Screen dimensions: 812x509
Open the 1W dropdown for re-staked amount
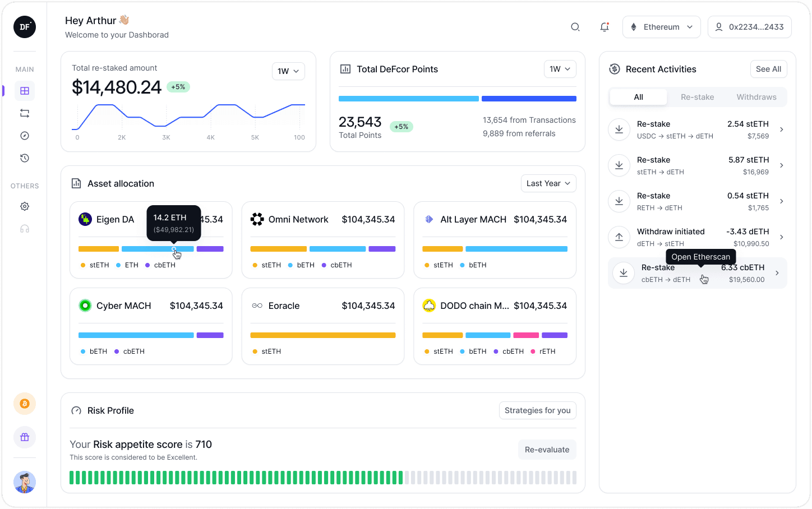[x=288, y=71]
